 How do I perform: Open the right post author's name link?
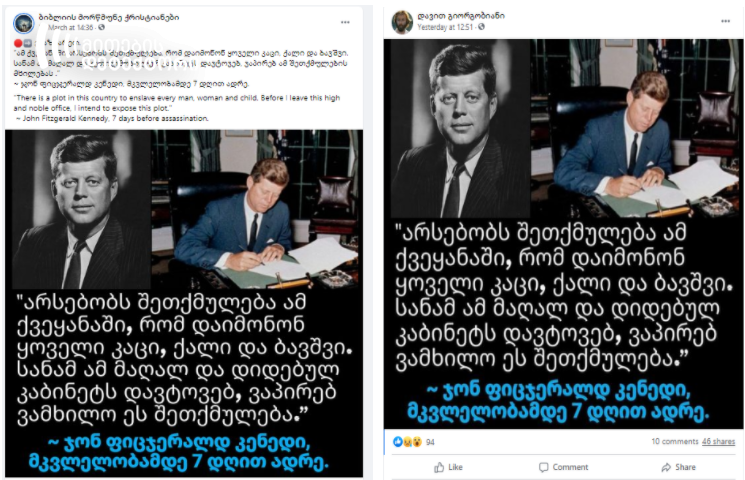point(461,16)
